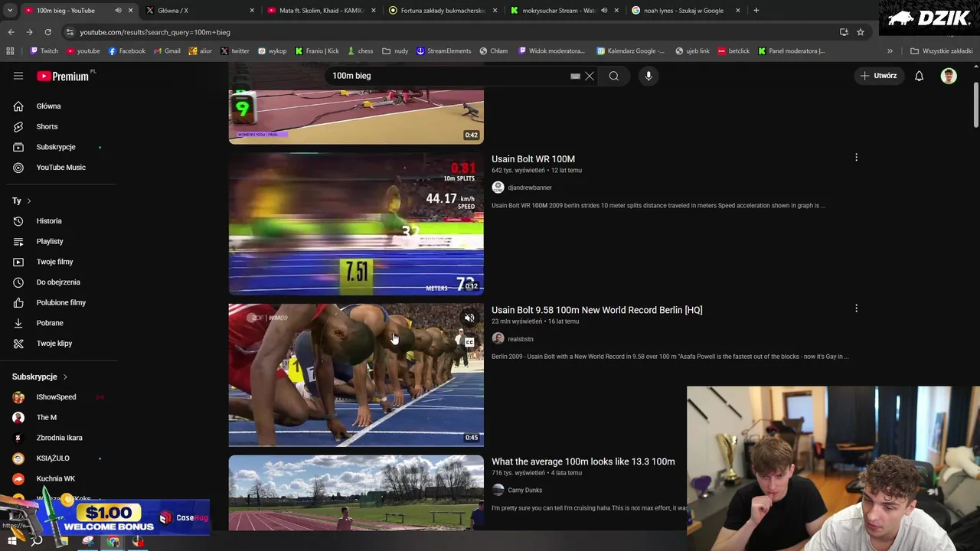The image size is (980, 551).
Task: Bookmark this page with star icon
Action: (x=861, y=32)
